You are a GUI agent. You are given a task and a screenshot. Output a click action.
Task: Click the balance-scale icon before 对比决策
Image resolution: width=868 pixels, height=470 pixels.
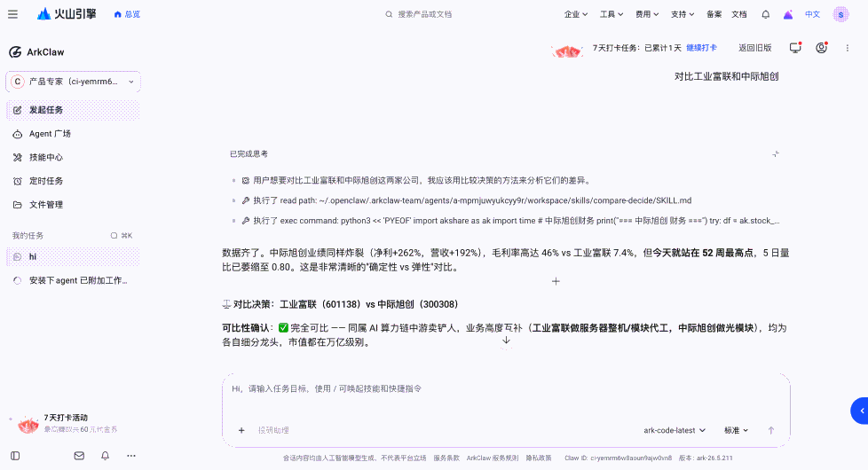tap(226, 304)
